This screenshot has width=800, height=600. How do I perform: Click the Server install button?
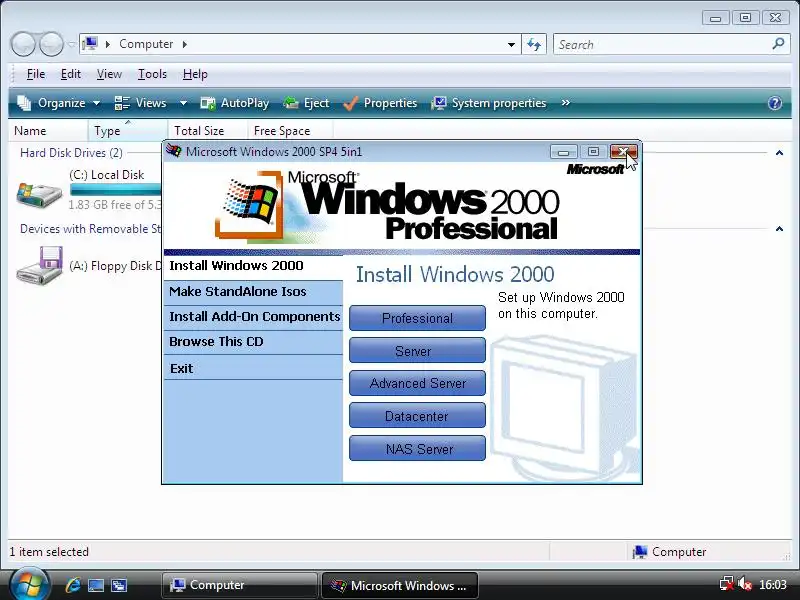[x=417, y=351]
